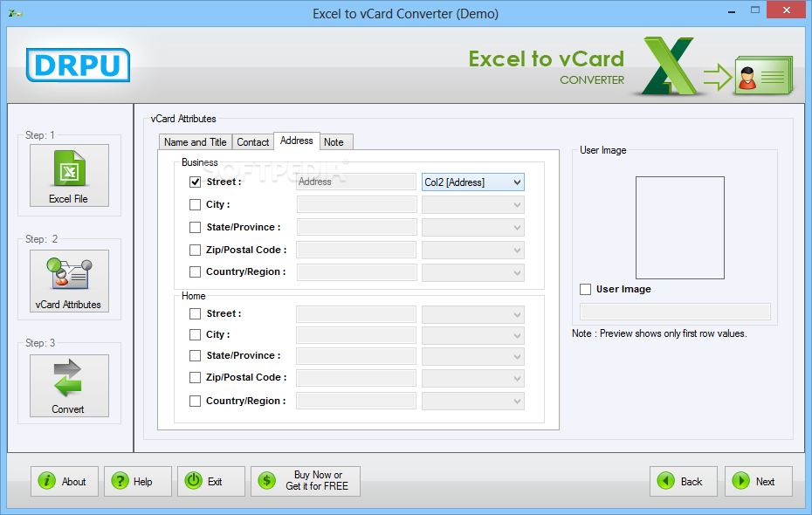The height and width of the screenshot is (515, 812).
Task: Open Business Country/Region column dropdown
Action: click(473, 273)
